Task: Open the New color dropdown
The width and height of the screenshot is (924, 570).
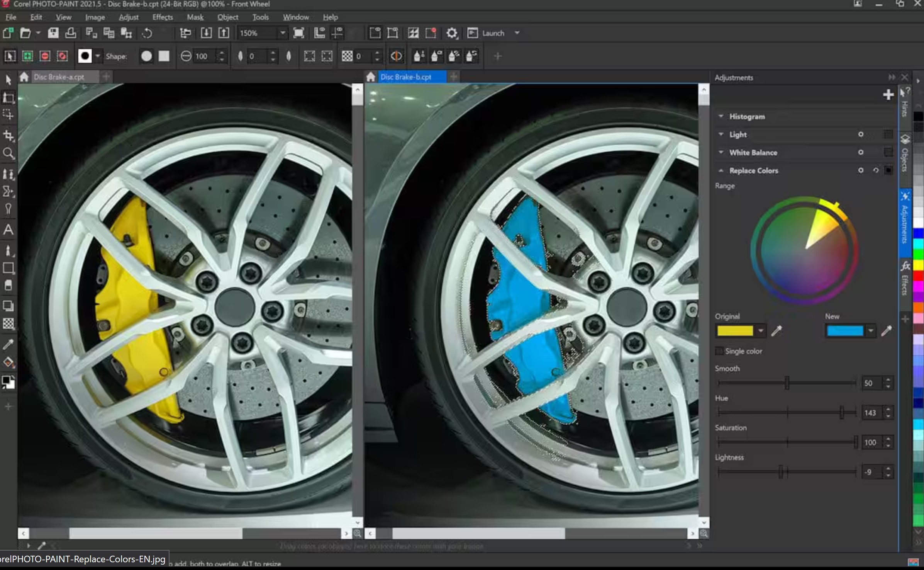Action: point(870,331)
